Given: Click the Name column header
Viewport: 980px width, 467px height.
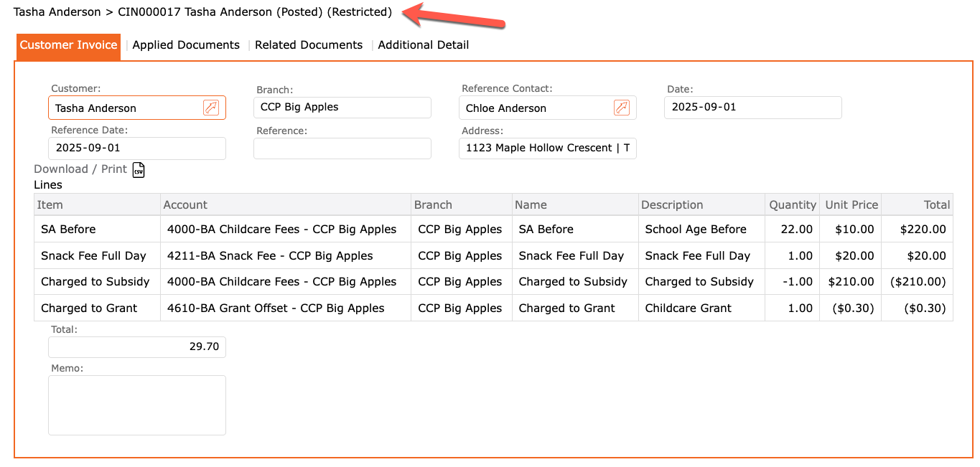Looking at the screenshot, I should (575, 204).
